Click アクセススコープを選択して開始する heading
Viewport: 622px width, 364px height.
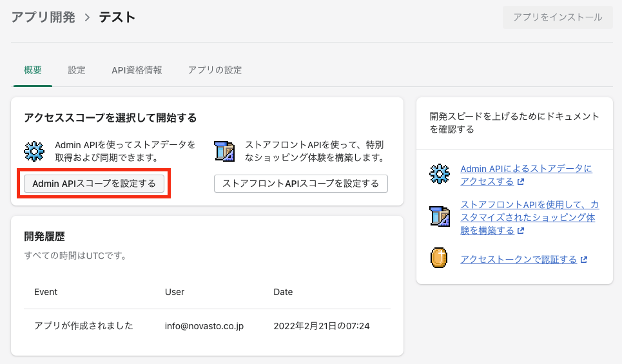pos(110,118)
